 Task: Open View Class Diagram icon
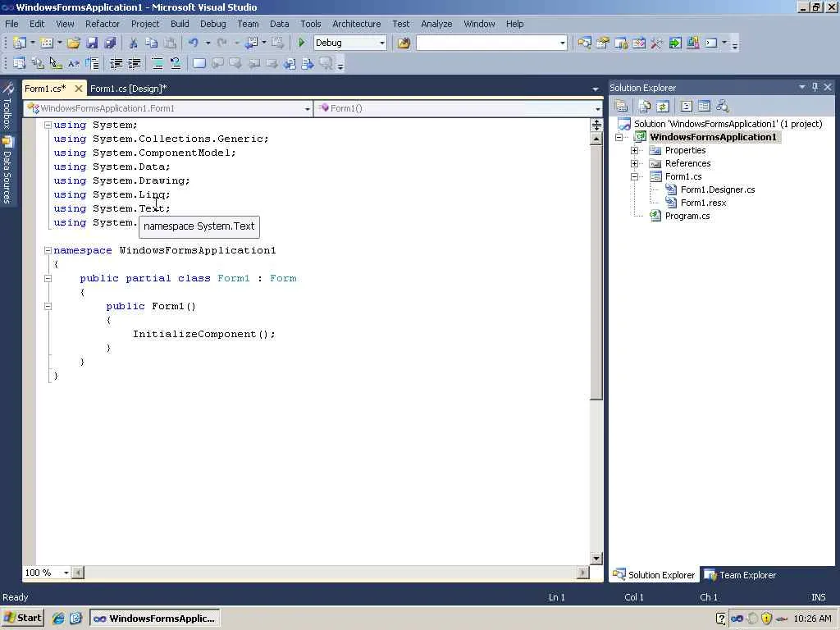723,106
